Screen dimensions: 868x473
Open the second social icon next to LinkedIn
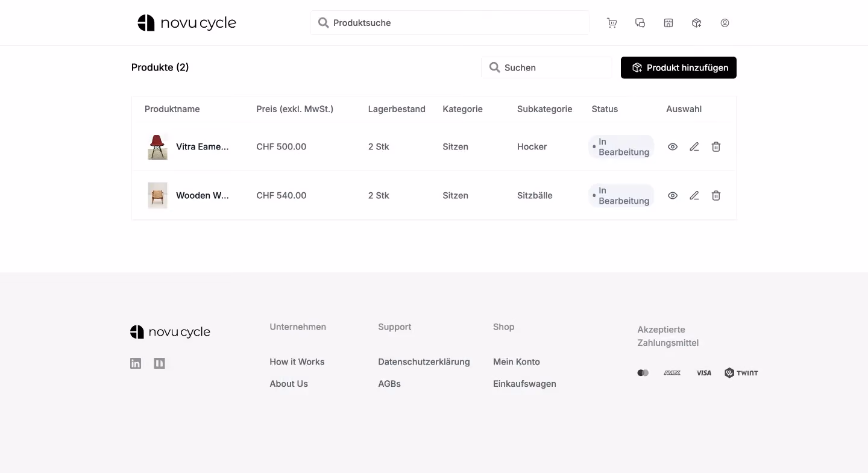[x=159, y=363]
